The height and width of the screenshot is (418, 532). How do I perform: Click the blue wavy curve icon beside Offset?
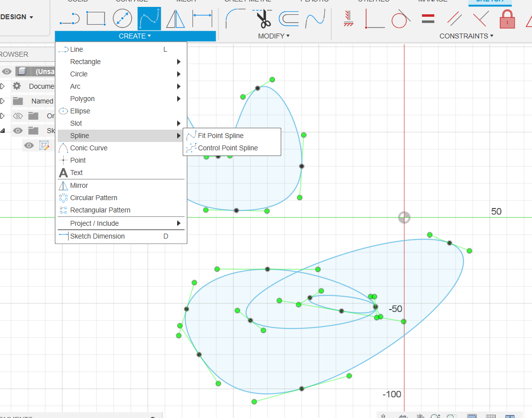coord(315,19)
